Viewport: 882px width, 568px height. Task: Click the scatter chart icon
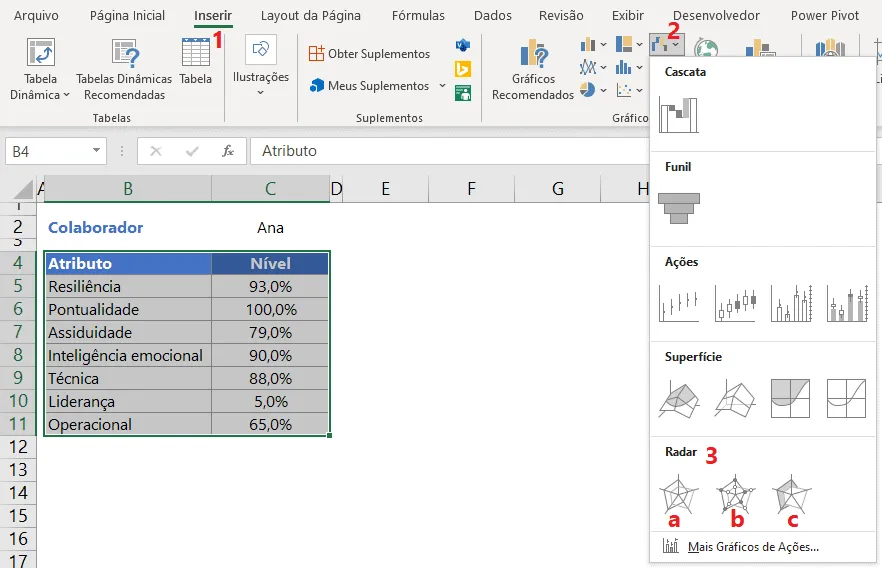(624, 90)
